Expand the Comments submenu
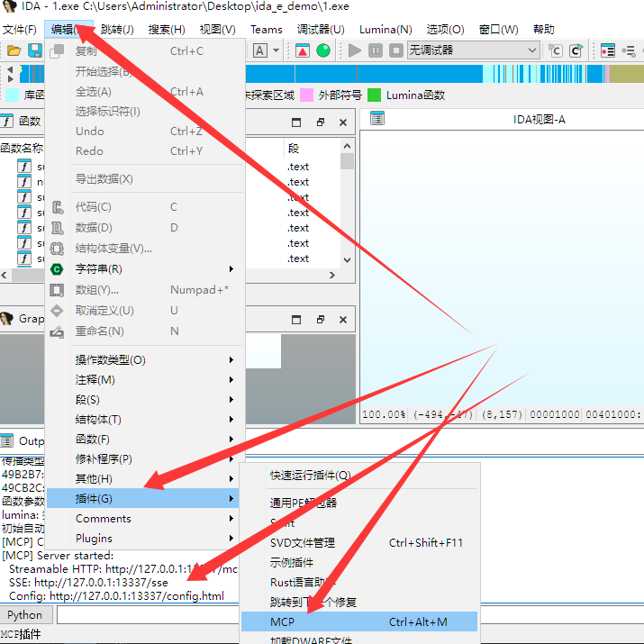 [x=145, y=518]
